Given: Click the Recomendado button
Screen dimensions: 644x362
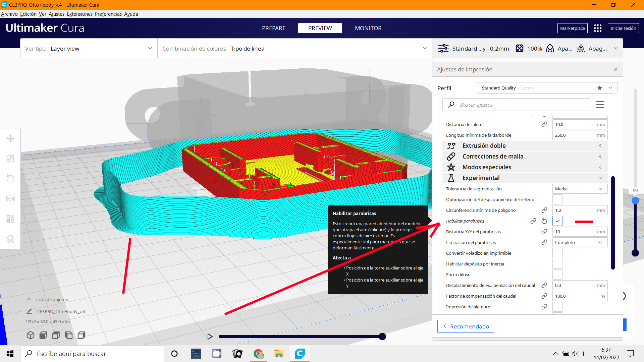Looking at the screenshot, I should 466,326.
